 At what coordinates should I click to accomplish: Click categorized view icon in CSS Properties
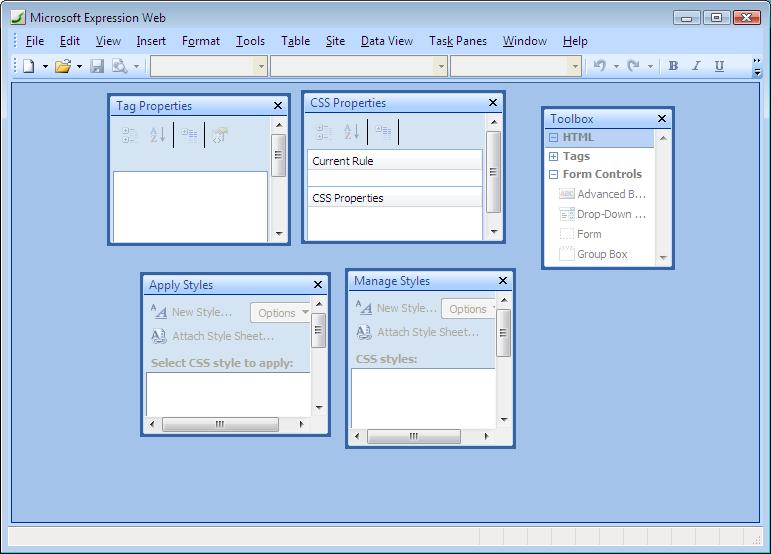(x=323, y=132)
